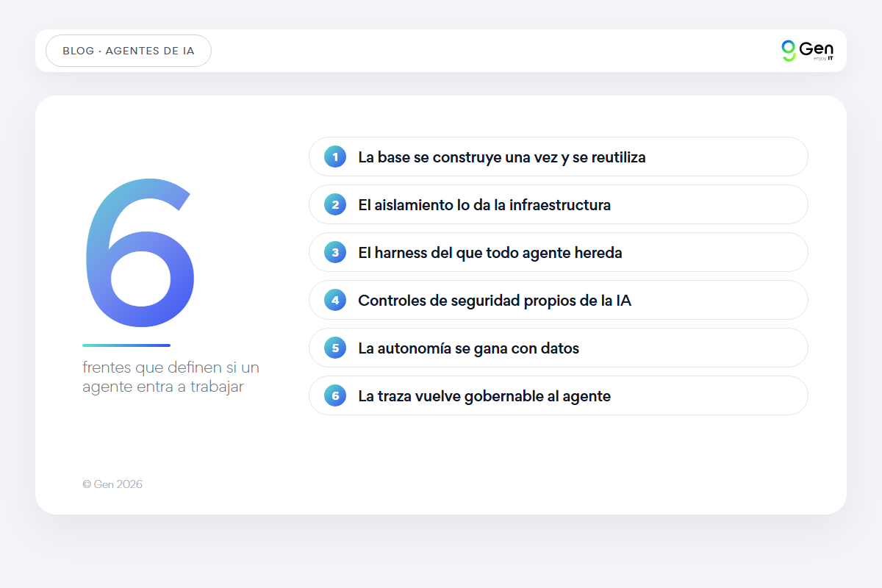Click the large gradient number 6
The image size is (882, 588).
(140, 252)
